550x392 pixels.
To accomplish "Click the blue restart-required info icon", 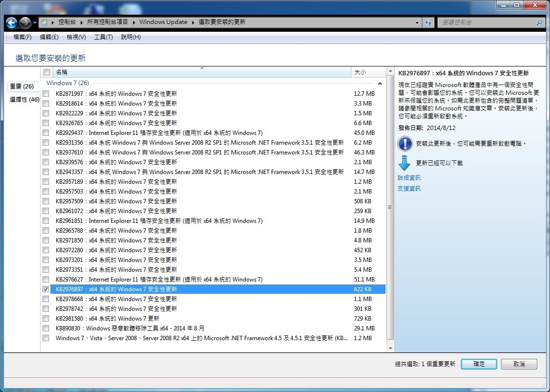I will tap(405, 144).
